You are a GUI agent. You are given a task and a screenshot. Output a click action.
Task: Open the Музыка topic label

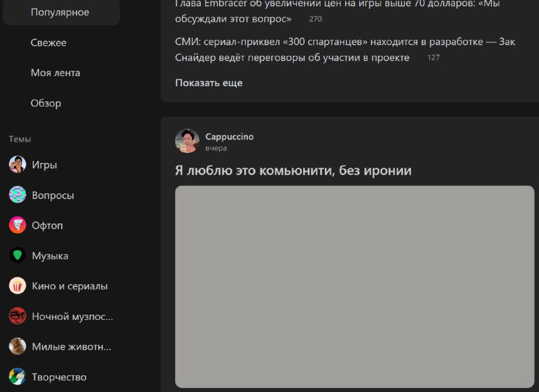[50, 256]
